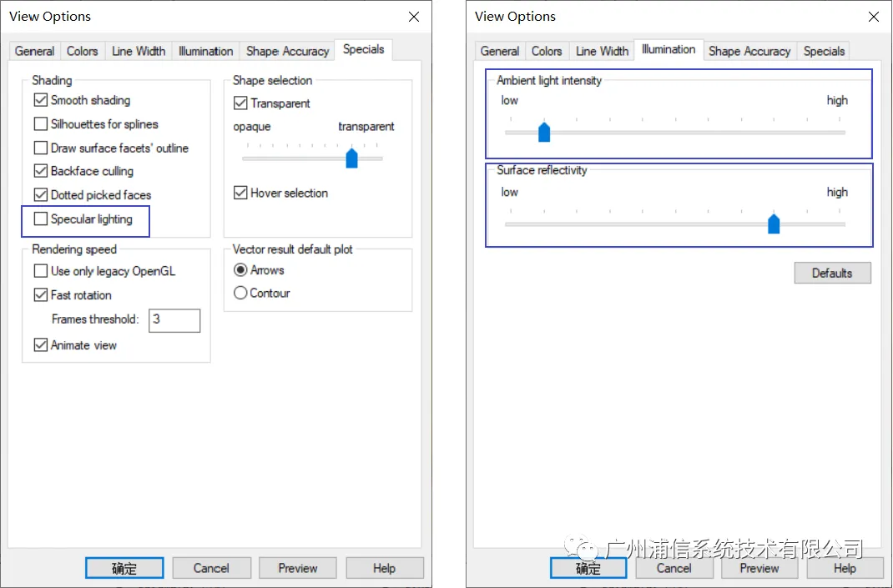Click Preview button in left dialog
This screenshot has height=588, width=893.
[297, 568]
